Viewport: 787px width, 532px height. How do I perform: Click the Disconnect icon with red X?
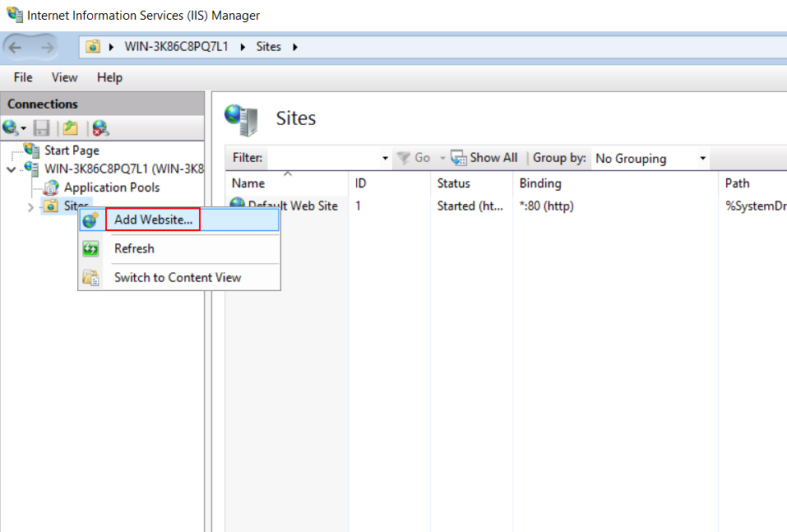click(x=100, y=128)
